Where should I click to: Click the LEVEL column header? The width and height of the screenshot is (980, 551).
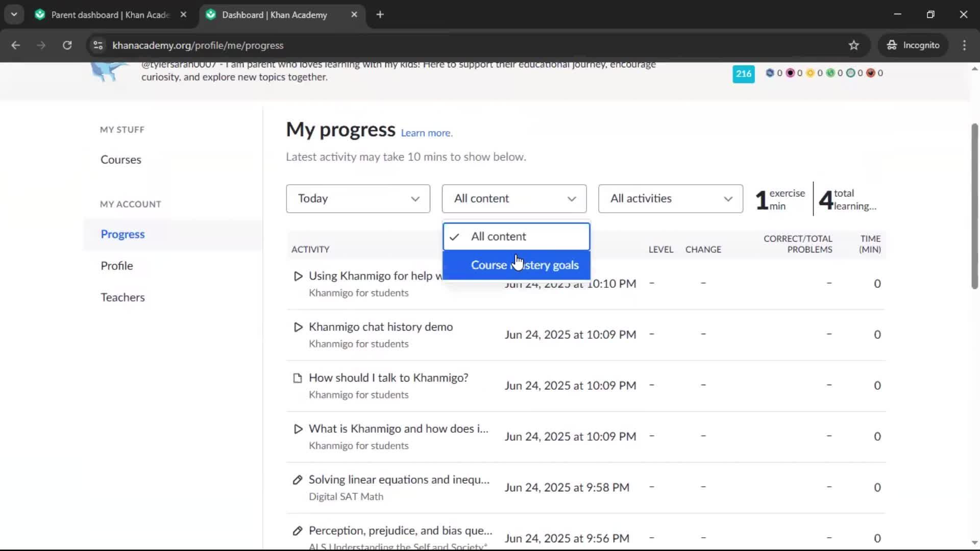pos(661,249)
